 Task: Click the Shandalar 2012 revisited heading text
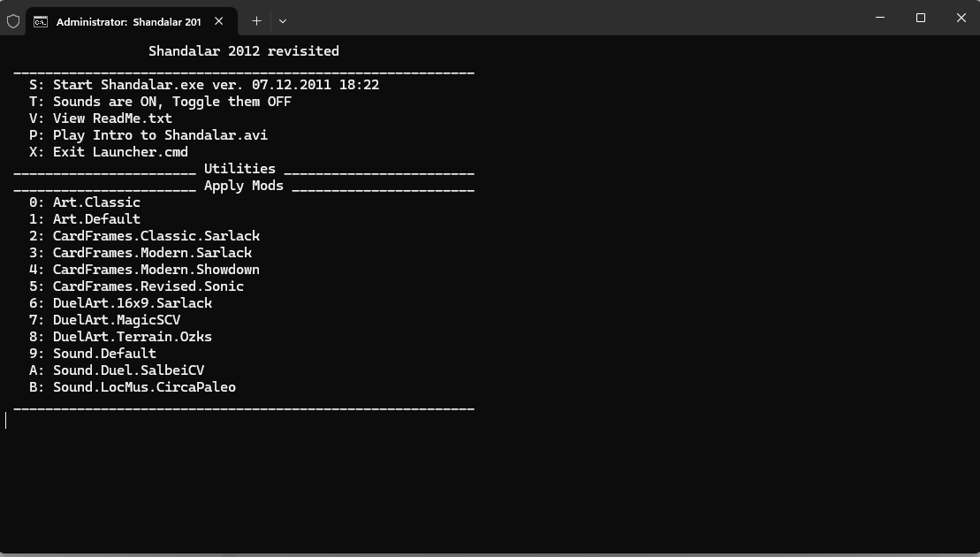coord(244,51)
